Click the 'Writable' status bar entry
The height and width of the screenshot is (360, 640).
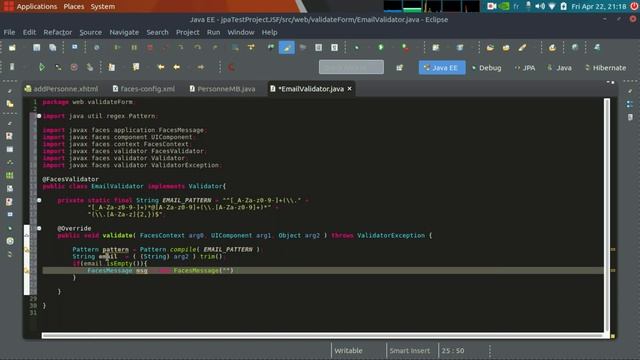pos(348,351)
